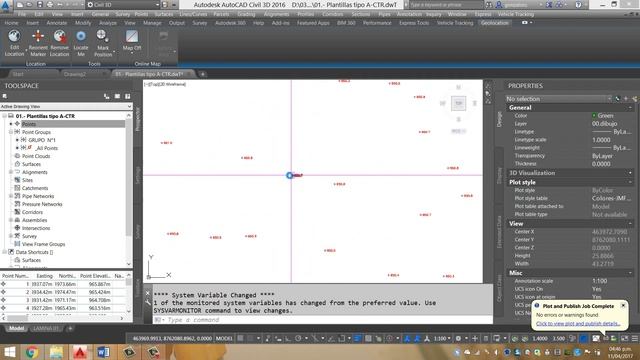The height and width of the screenshot is (360, 640).
Task: Close the command line window with X
Action: click(x=148, y=293)
